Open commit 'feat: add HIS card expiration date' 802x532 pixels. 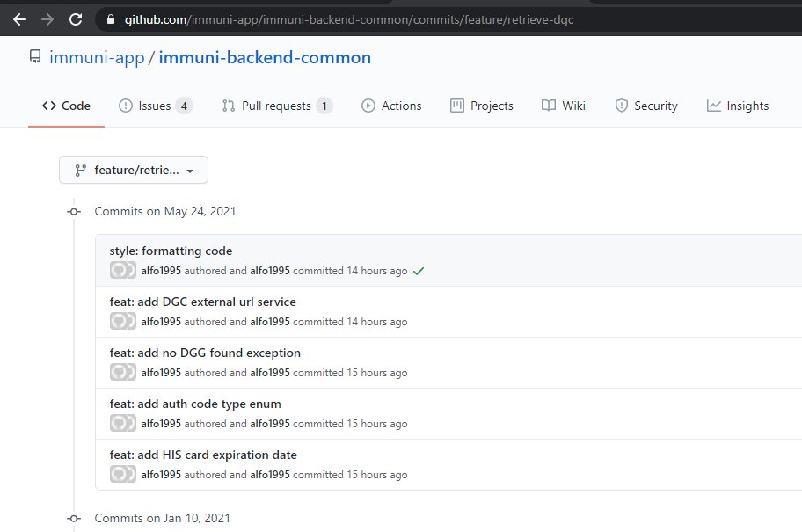(x=203, y=455)
